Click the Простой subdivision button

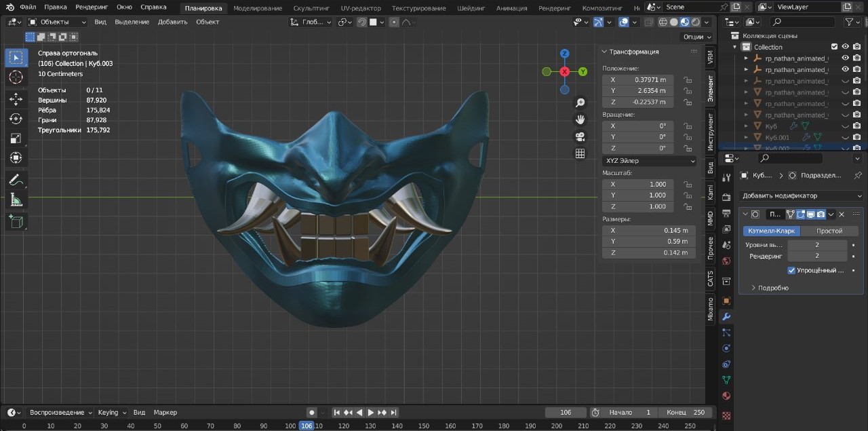click(x=829, y=231)
